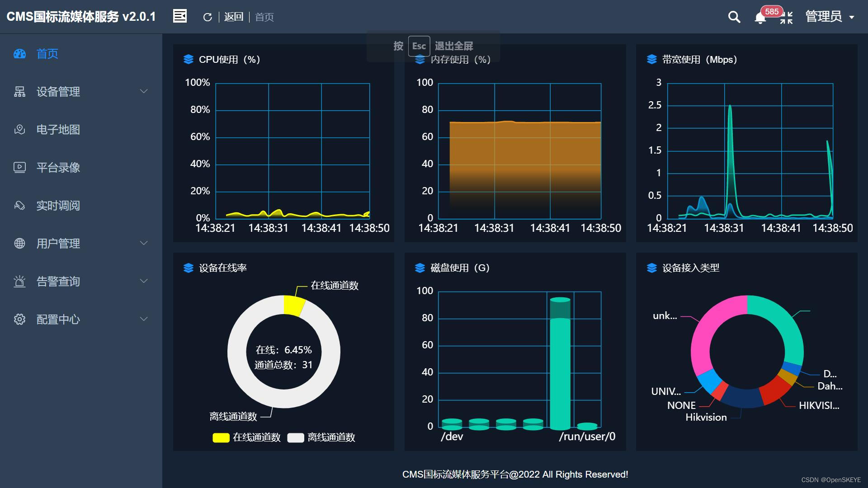Click the 平台录像 video icon
The width and height of the screenshot is (868, 488).
[20, 168]
